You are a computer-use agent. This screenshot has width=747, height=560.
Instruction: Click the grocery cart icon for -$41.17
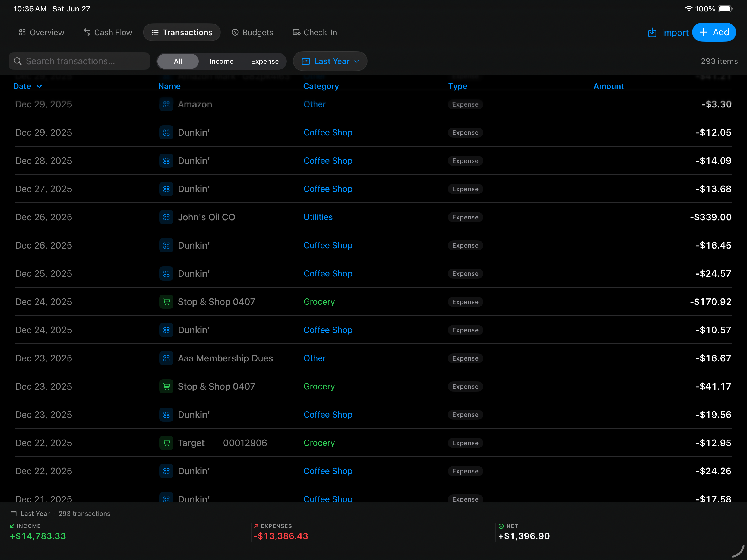[166, 387]
